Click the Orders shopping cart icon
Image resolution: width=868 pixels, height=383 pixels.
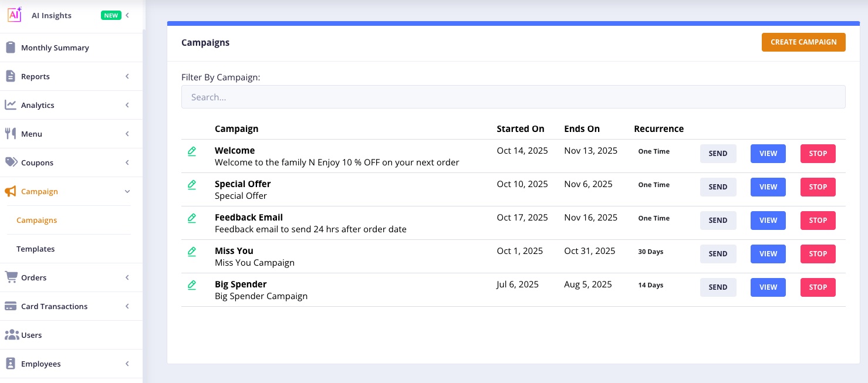(x=11, y=277)
